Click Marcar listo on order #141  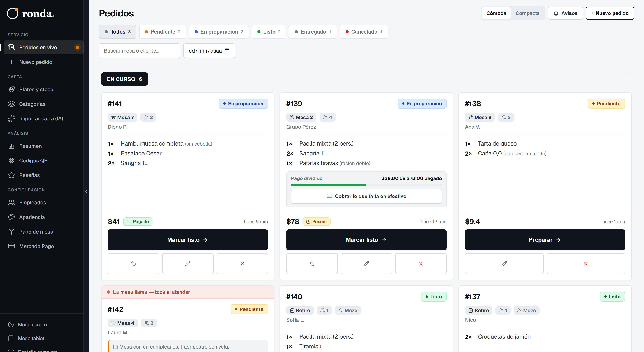point(187,240)
